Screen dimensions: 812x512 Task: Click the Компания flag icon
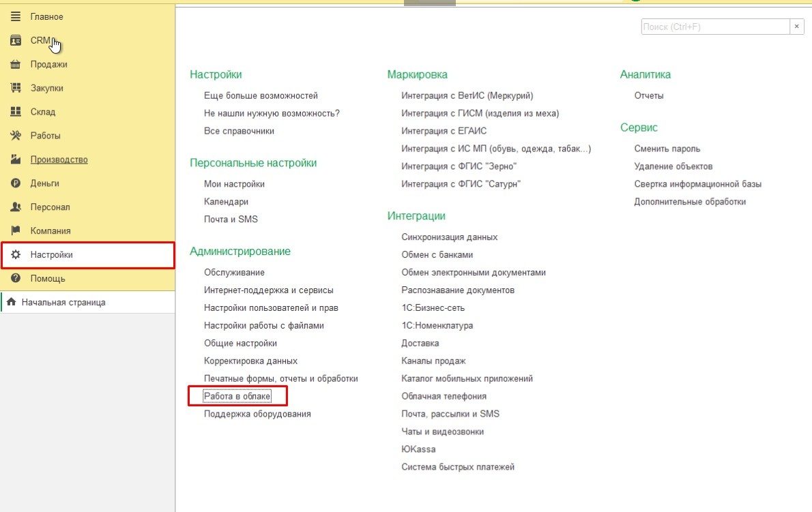[x=16, y=230]
